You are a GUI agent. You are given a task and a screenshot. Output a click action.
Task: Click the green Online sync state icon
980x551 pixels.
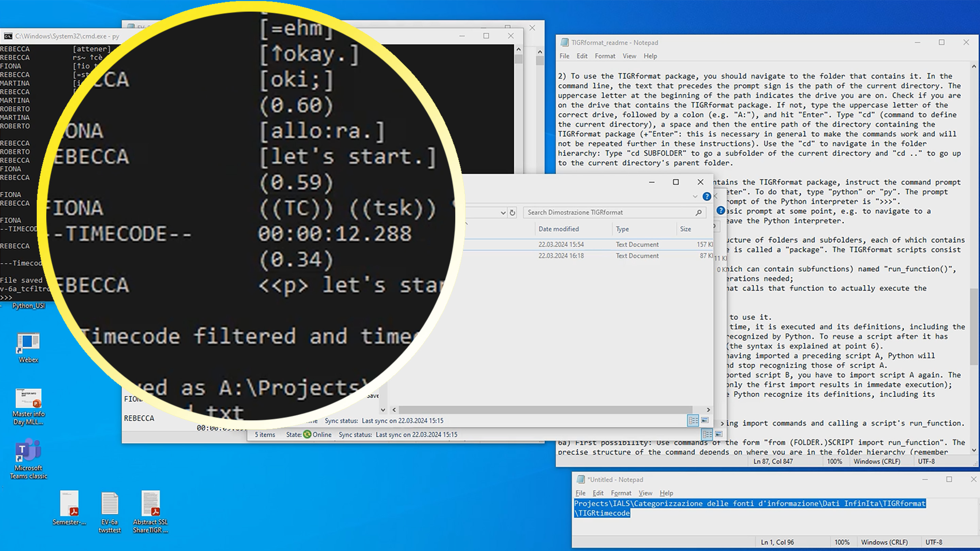tap(307, 434)
